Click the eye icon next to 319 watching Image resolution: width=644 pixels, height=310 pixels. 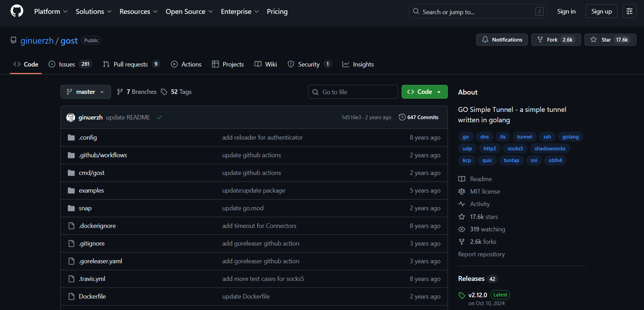click(x=462, y=229)
